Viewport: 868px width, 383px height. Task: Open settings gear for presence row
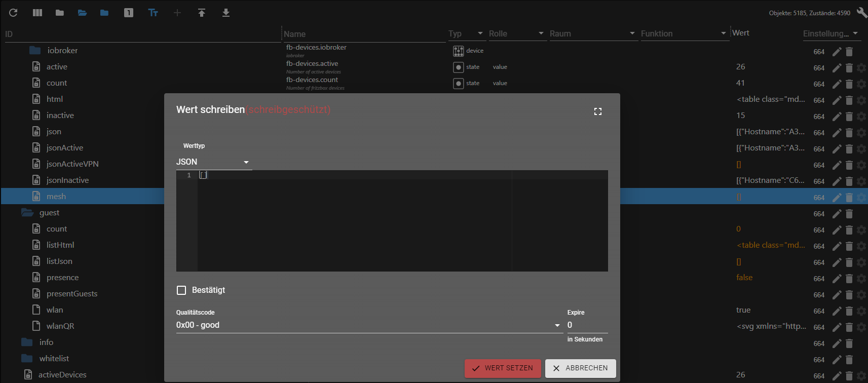[861, 279]
